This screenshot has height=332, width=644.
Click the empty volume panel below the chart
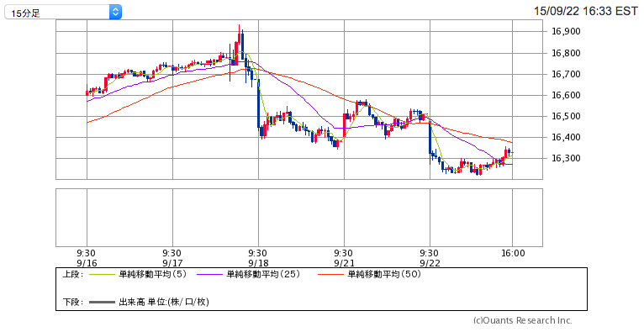[x=299, y=218]
